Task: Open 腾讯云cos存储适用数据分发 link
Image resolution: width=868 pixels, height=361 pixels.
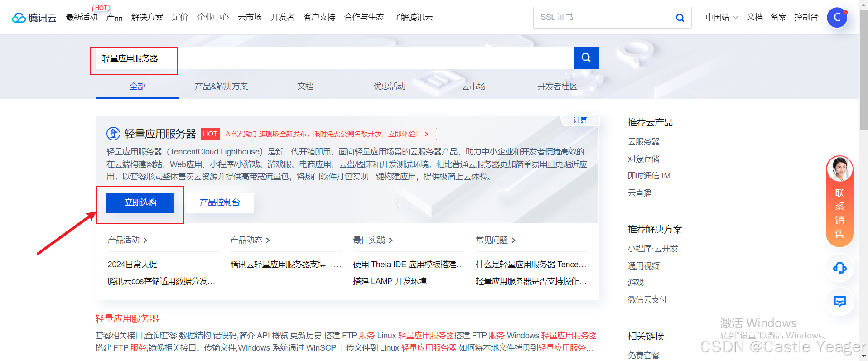Action: 161,281
